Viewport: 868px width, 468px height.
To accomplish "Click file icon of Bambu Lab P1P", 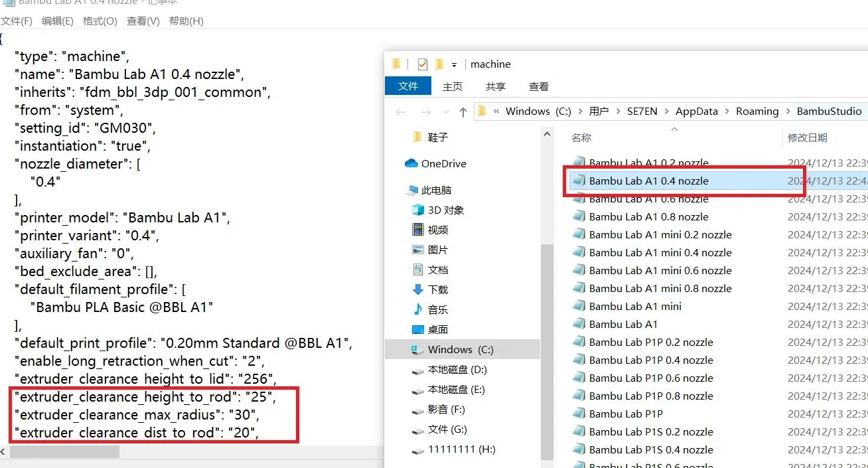I will [x=579, y=414].
